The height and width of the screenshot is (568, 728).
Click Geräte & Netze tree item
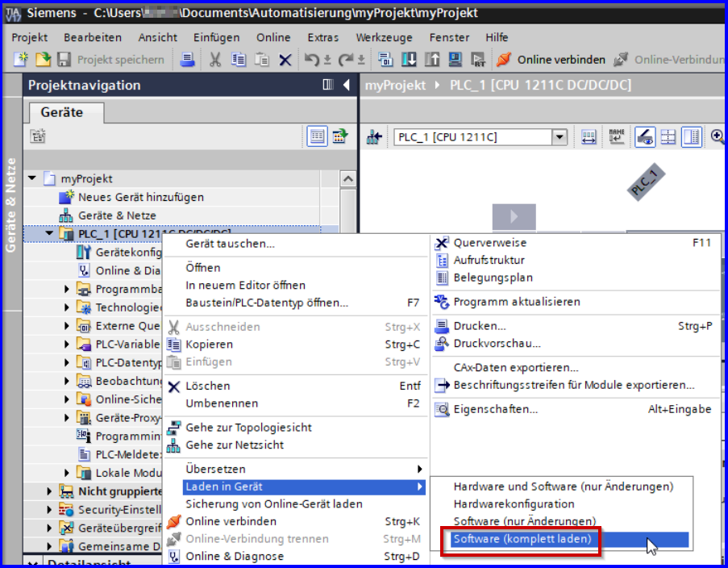117,215
